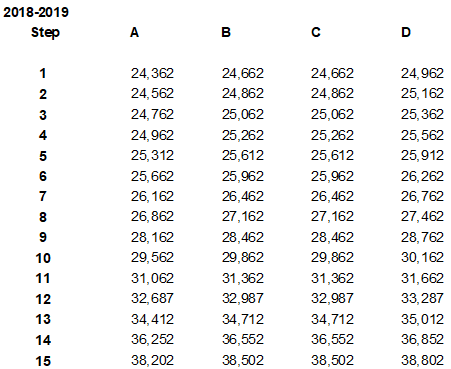Click the 2018-2019 year heading

[36, 12]
